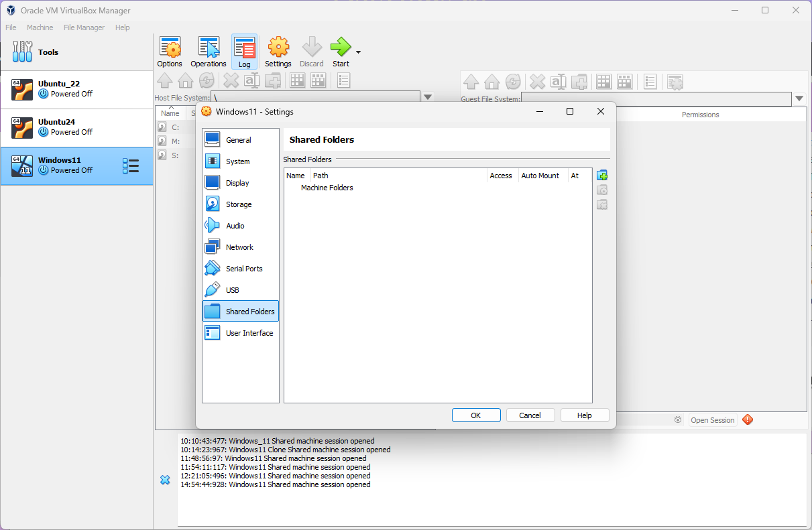Select the C: drive in host list
The width and height of the screenshot is (812, 530).
(176, 127)
